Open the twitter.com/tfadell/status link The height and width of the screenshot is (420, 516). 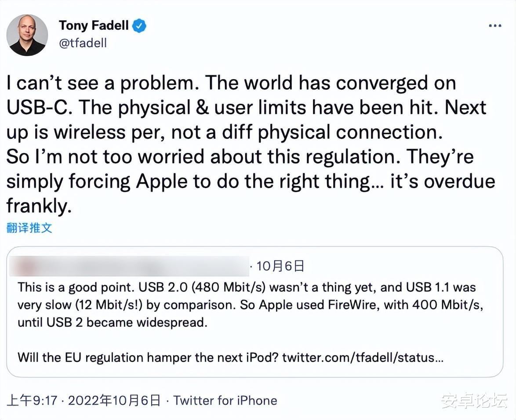(363, 357)
